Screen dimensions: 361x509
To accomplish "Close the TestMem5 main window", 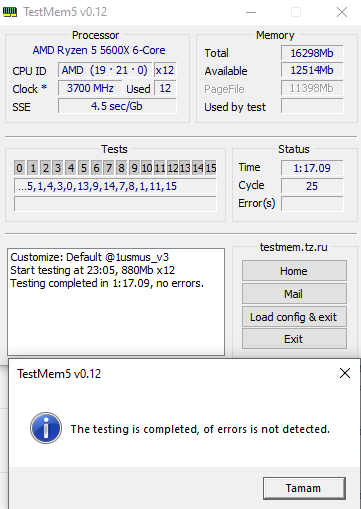I will tap(342, 13).
